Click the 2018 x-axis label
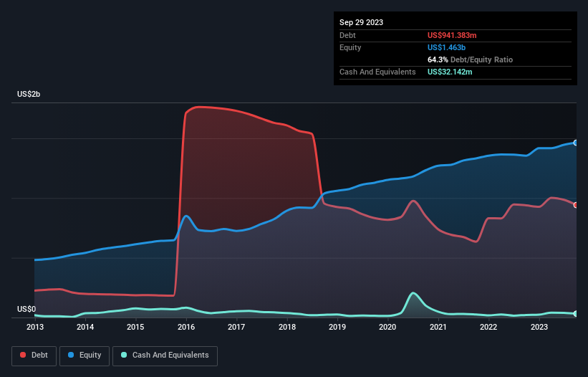The height and width of the screenshot is (377, 588). pyautogui.click(x=287, y=327)
